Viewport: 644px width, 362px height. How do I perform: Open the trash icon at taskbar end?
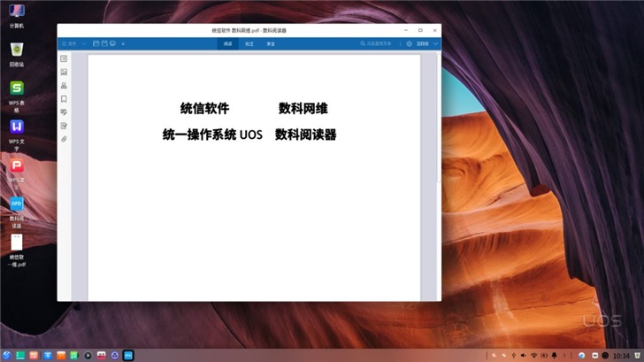point(637,356)
